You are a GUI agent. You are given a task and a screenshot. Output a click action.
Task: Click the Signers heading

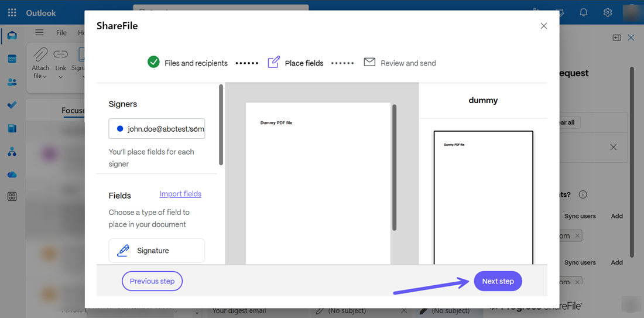pos(123,104)
